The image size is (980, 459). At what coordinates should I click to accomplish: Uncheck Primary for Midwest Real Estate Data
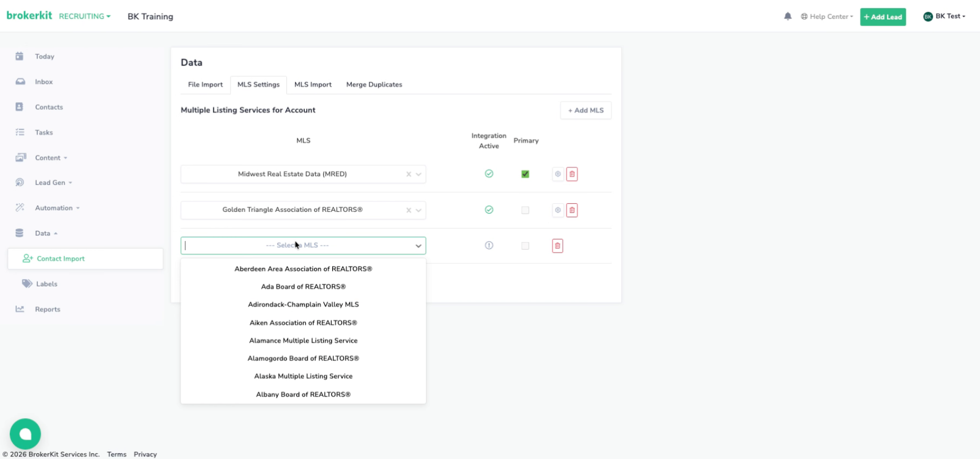tap(525, 174)
